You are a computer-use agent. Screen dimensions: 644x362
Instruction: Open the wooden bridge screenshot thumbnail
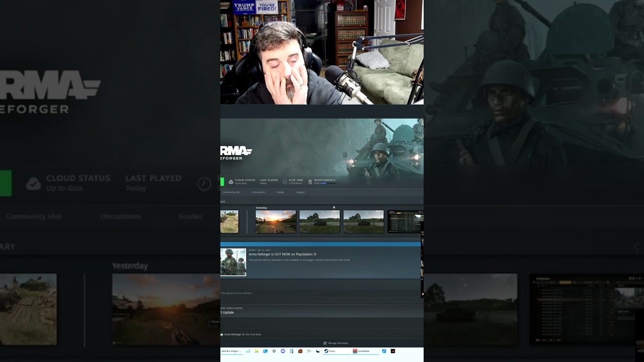tap(229, 222)
